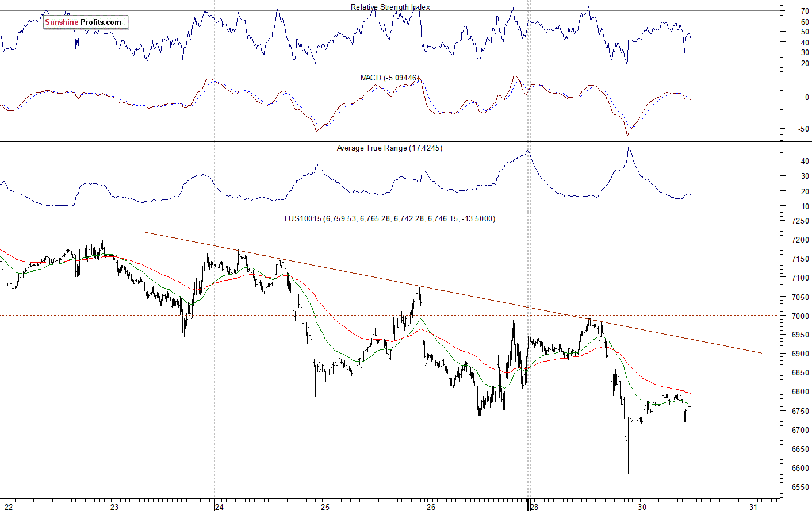Click the SunshineProfits.com logo
Screen dimensions: 812x511
pyautogui.click(x=86, y=22)
